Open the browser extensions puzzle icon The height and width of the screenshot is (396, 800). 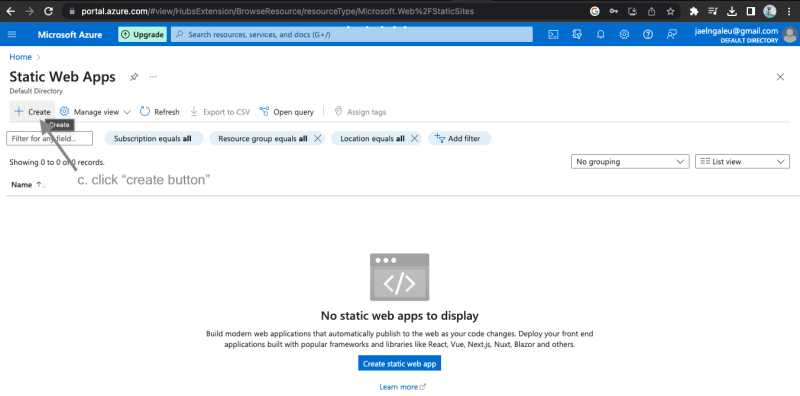694,11
